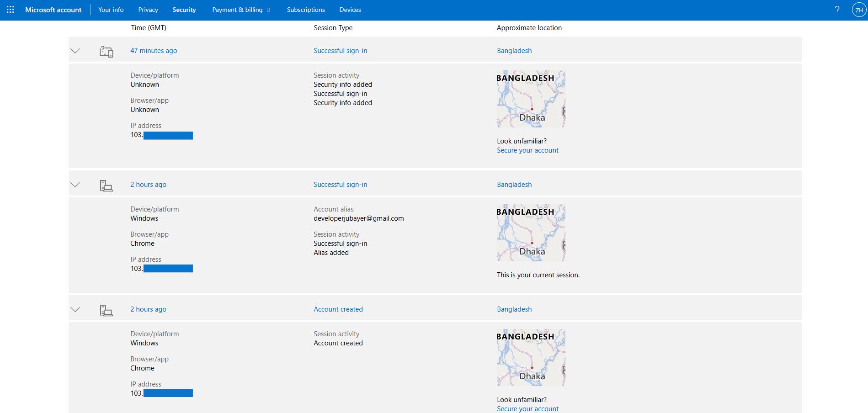
Task: Click the Dhaka map thumbnail for Account created
Action: [531, 357]
